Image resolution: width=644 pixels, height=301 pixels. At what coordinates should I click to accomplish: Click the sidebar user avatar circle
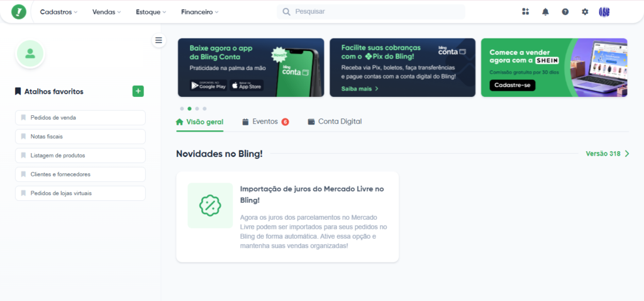pos(30,54)
